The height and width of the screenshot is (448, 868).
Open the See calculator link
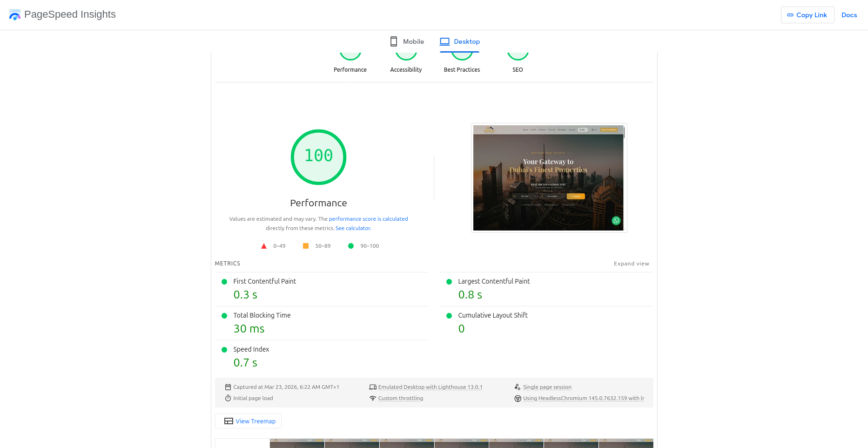[353, 228]
